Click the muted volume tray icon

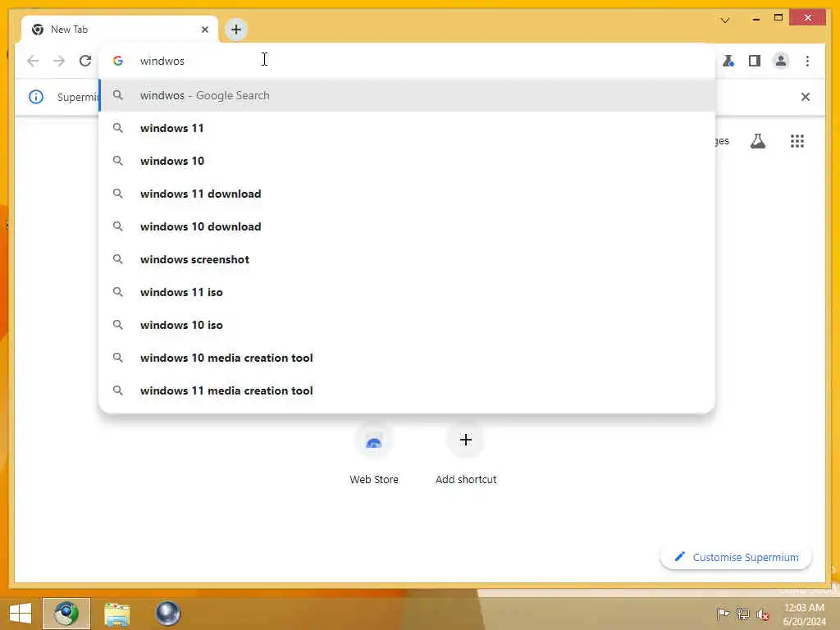coord(763,614)
